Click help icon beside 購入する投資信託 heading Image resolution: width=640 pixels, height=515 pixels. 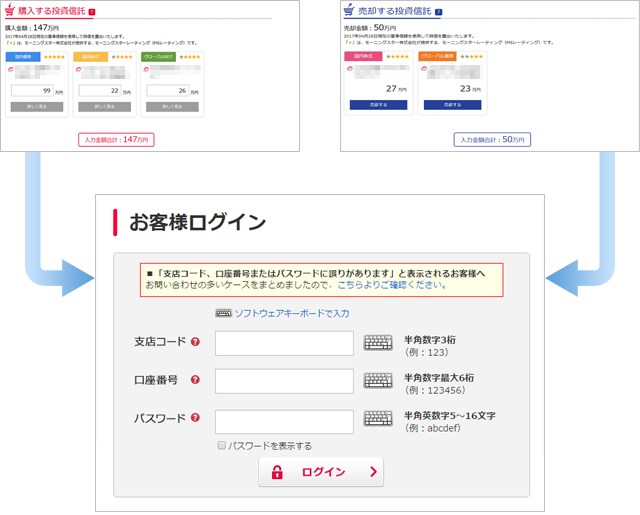click(92, 12)
